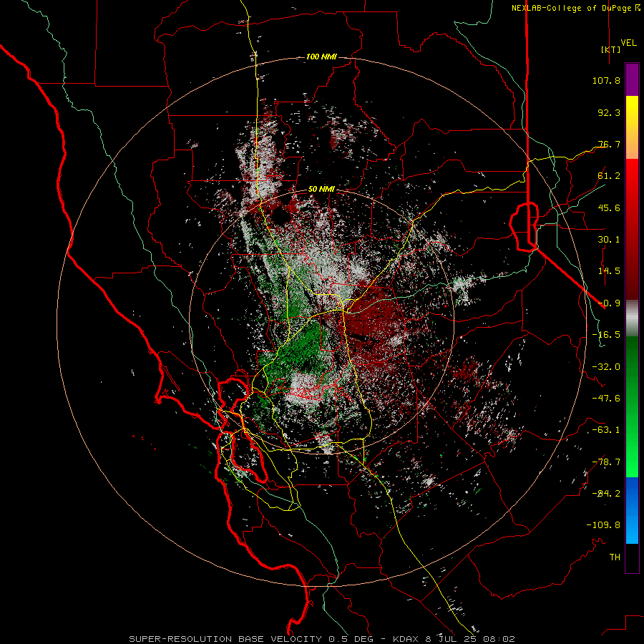This screenshot has height=644, width=644.
Task: Click the 30.1 velocity scale value
Action: click(x=609, y=240)
